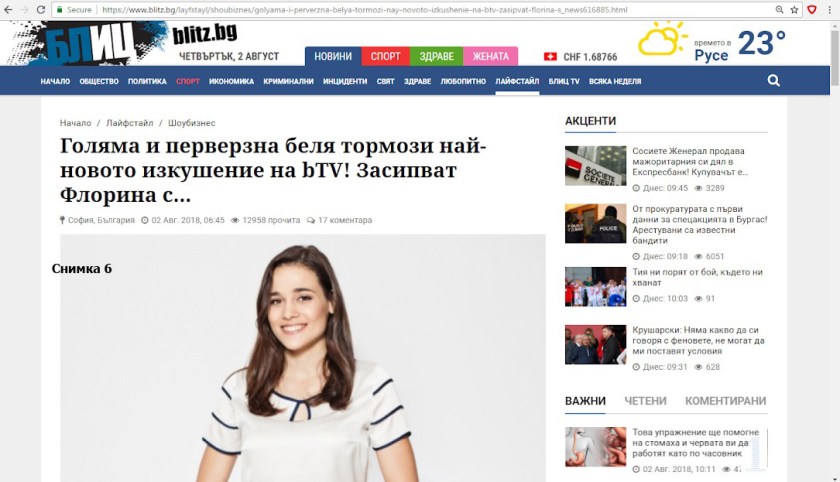This screenshot has height=482, width=840.
Task: Open the Сосиете Женерал article headline
Action: (690, 162)
